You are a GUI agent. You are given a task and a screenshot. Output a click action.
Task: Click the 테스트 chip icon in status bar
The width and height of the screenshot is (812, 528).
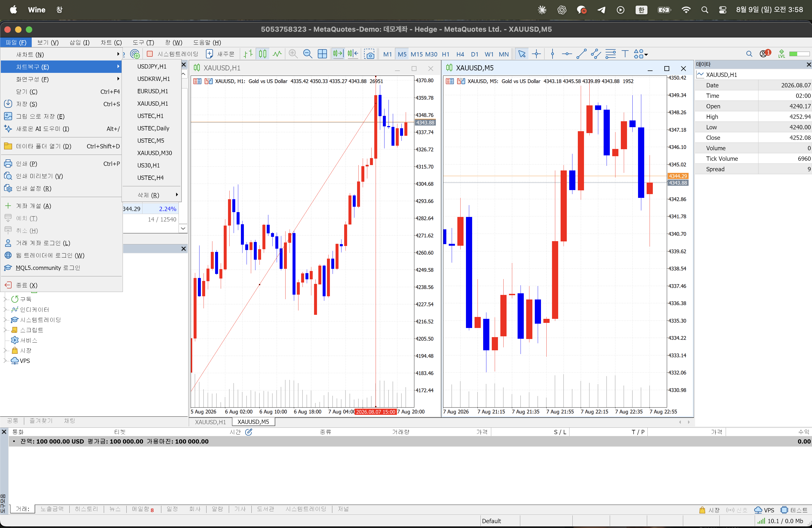tap(784, 510)
